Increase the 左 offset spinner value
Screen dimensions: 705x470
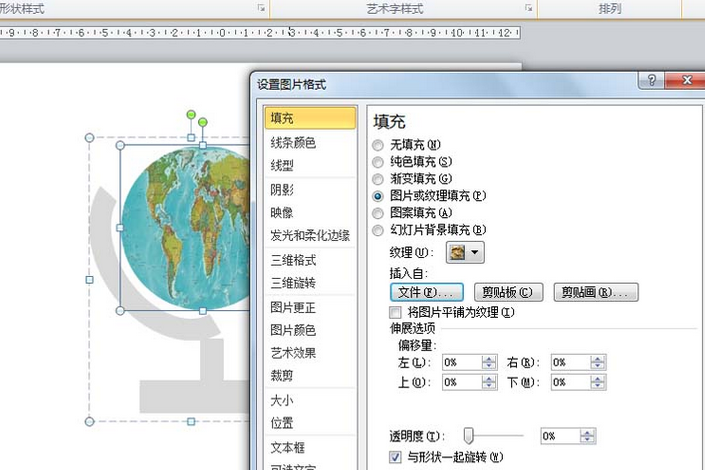pos(488,358)
